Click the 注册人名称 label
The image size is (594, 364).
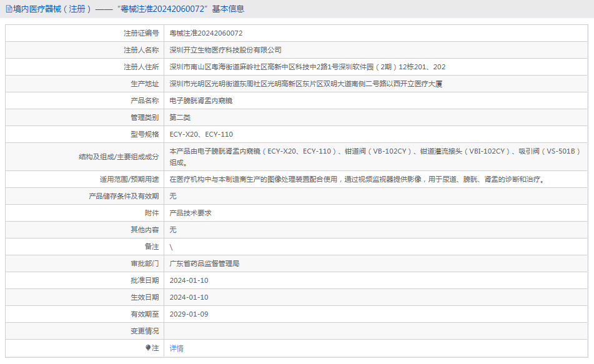pos(141,50)
